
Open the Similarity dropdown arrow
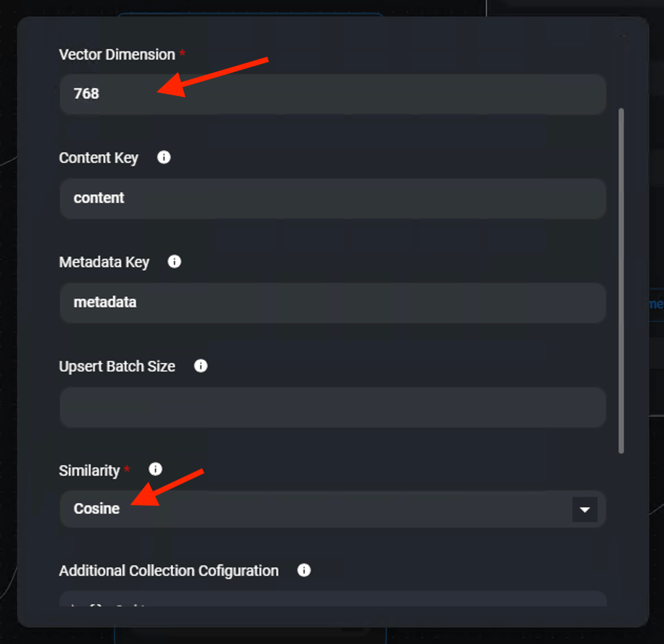pyautogui.click(x=584, y=509)
